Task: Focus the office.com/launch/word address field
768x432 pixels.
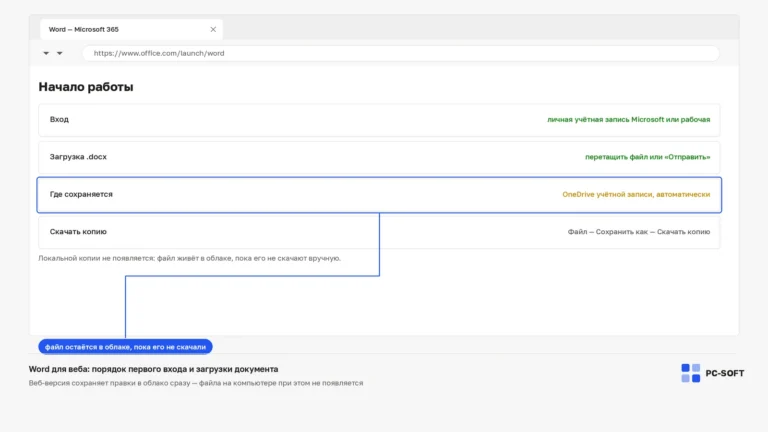Action: 400,53
